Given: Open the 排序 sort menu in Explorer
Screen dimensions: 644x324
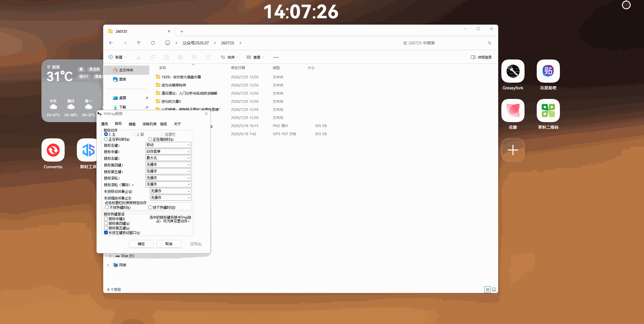Looking at the screenshot, I should [229, 57].
